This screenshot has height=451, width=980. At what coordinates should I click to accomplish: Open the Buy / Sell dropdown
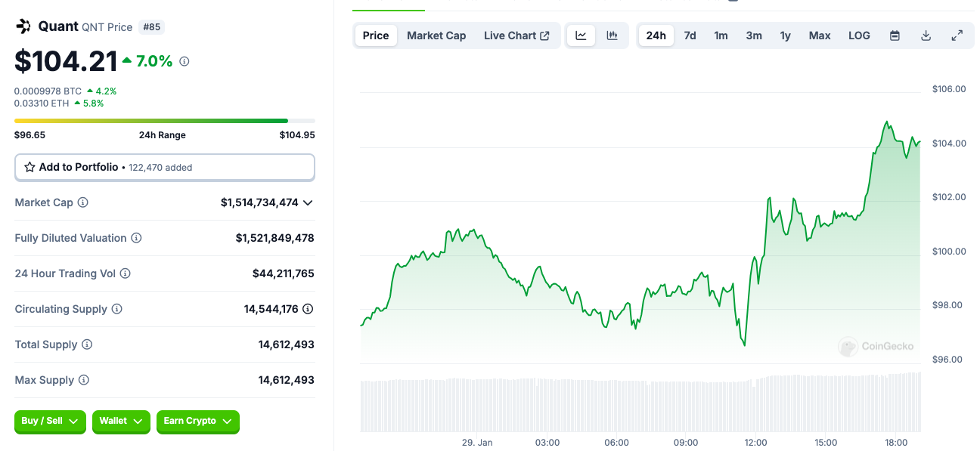51,422
